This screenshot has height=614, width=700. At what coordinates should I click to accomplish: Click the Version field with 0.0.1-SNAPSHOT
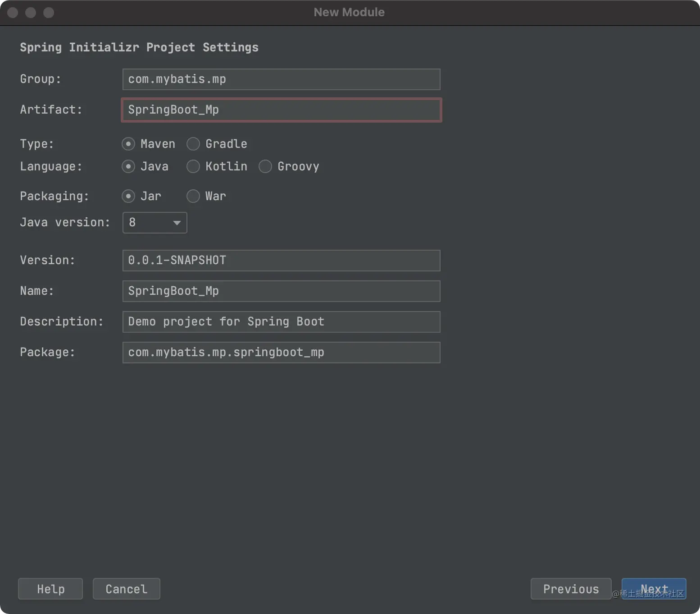click(x=281, y=261)
